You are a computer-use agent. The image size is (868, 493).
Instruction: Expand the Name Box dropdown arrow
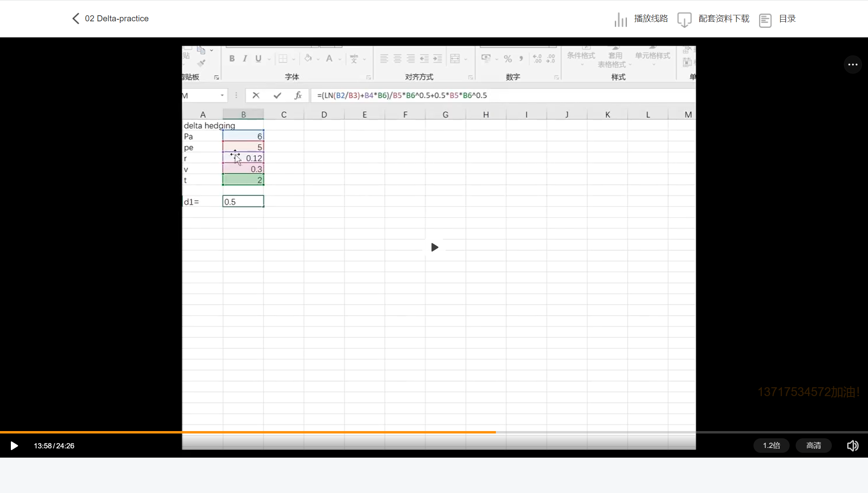222,95
